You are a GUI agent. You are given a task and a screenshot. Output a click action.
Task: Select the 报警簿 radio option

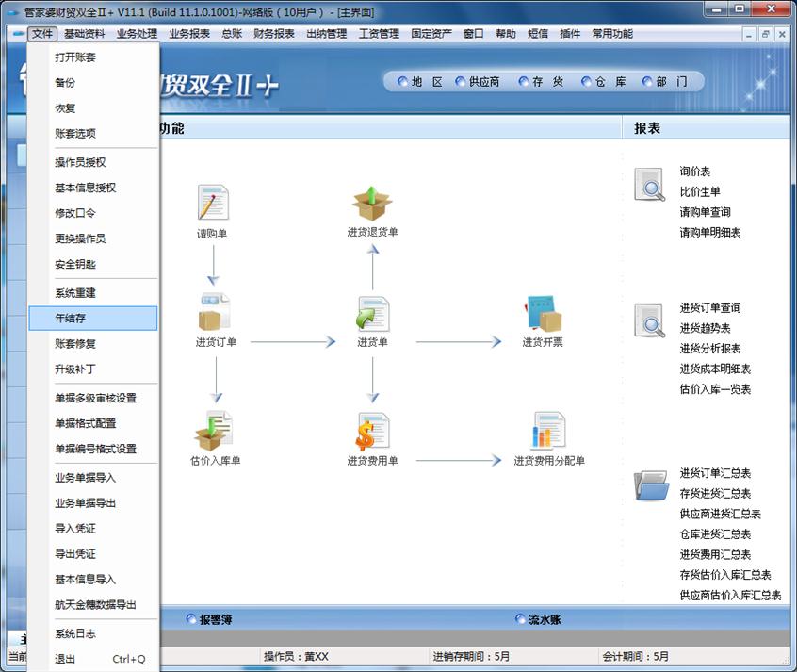click(192, 619)
